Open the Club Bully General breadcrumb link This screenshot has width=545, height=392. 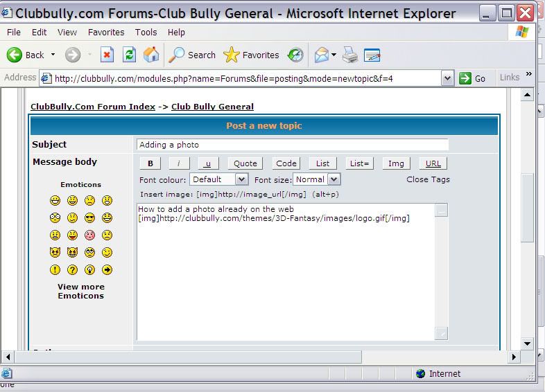pyautogui.click(x=212, y=107)
